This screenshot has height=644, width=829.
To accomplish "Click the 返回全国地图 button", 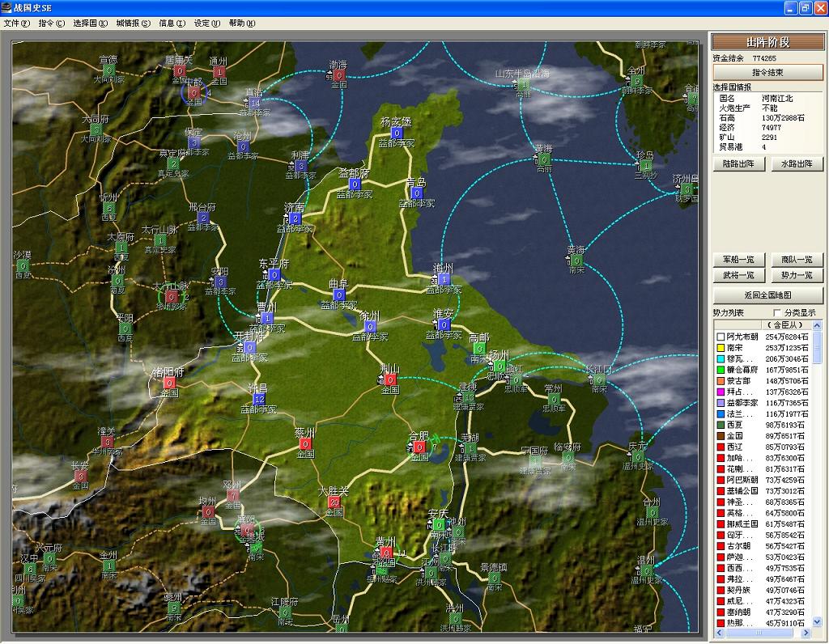I will [767, 295].
